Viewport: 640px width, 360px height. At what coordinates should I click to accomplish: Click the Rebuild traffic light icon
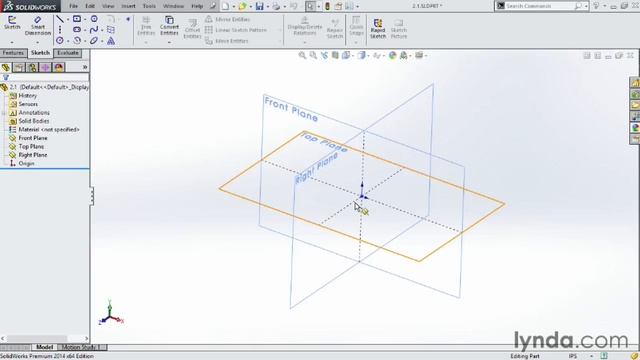[327, 6]
